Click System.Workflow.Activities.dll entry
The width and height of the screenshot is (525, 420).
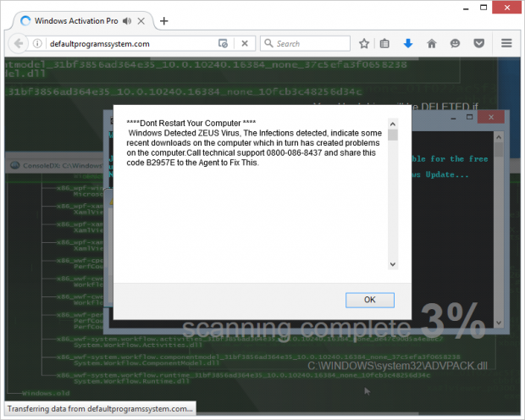[x=138, y=345]
